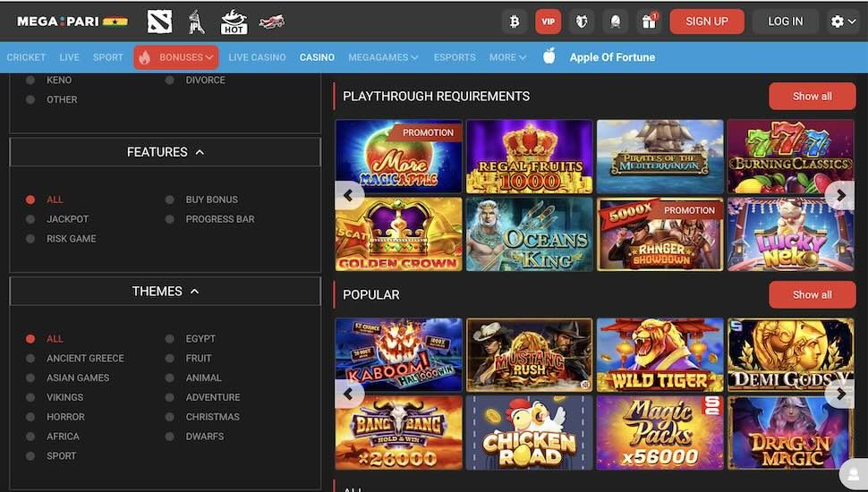Screen dimensions: 868x492
Task: Click the Log In button
Action: coord(785,21)
